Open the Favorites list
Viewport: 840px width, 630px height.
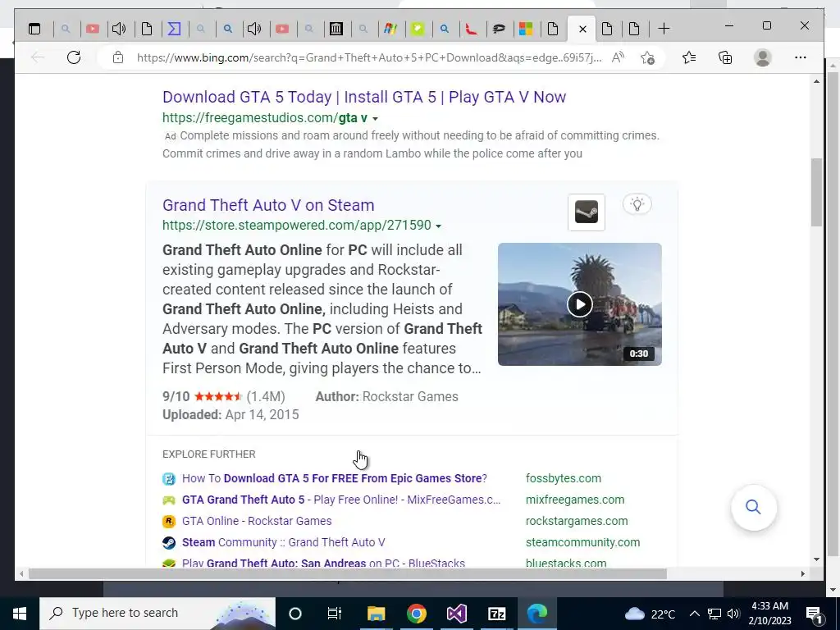689,57
